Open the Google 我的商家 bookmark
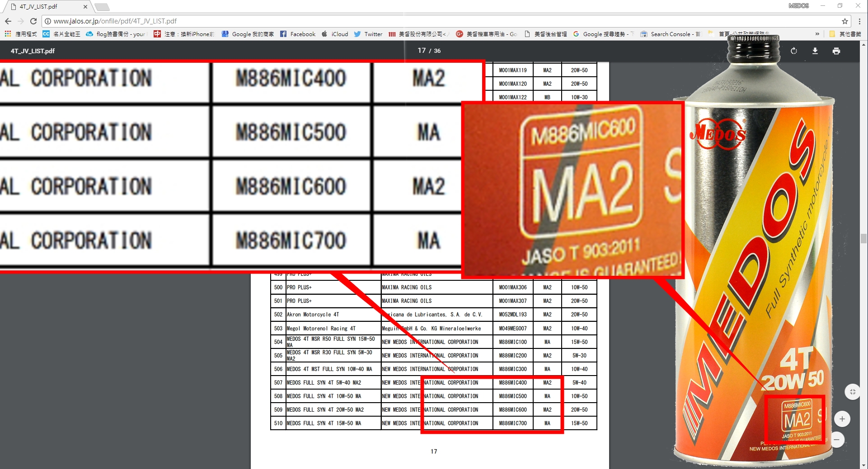Viewport: 868px width, 469px height. pyautogui.click(x=248, y=34)
